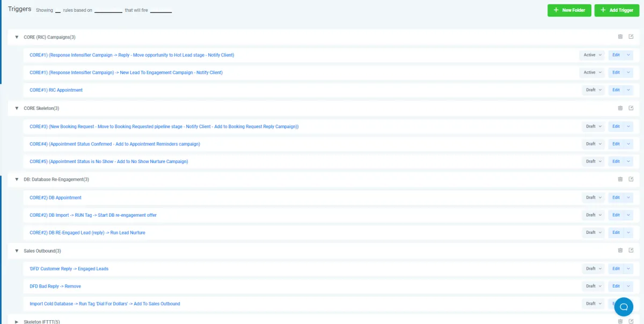Open more options arrow beside Edit for New Booking Request
This screenshot has height=324, width=644.
pyautogui.click(x=629, y=127)
